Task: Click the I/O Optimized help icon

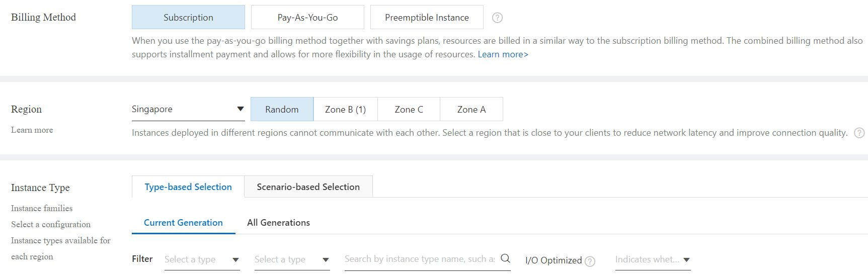Action: click(x=590, y=261)
